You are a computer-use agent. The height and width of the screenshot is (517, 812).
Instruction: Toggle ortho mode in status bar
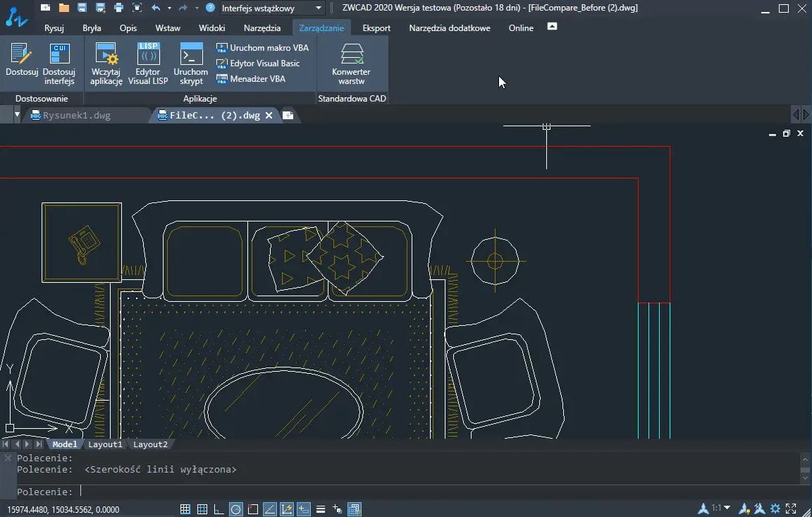219,509
